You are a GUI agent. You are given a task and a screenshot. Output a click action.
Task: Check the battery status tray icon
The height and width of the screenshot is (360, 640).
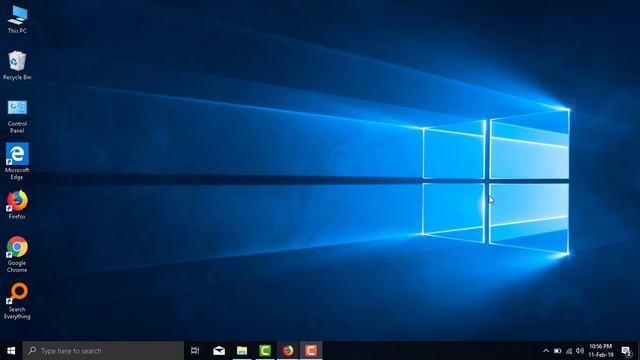pyautogui.click(x=558, y=351)
